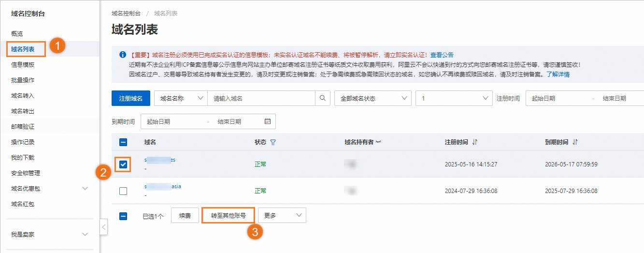Click the 注册时间 column header

click(457, 142)
